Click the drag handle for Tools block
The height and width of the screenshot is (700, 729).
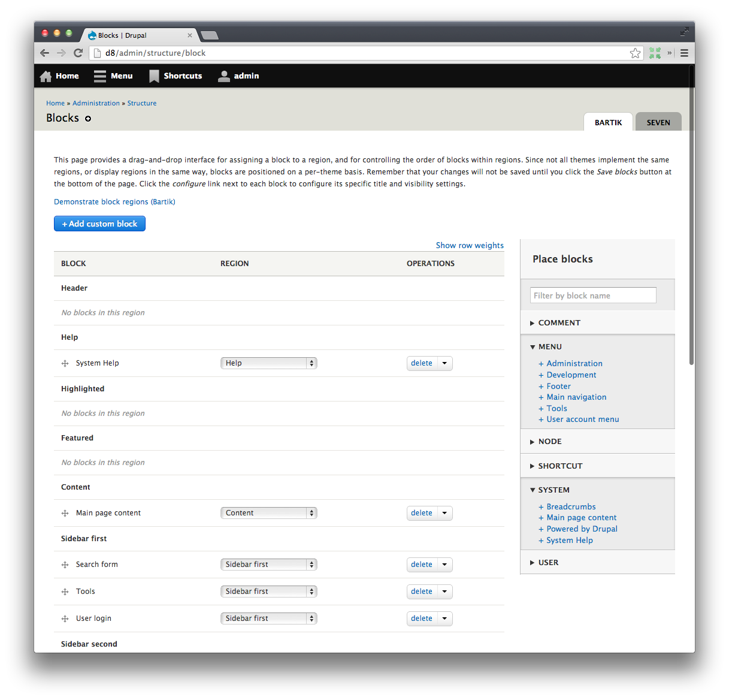click(x=65, y=592)
